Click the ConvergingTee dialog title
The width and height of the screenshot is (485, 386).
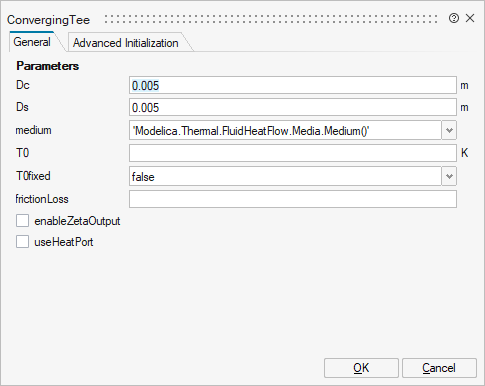48,20
